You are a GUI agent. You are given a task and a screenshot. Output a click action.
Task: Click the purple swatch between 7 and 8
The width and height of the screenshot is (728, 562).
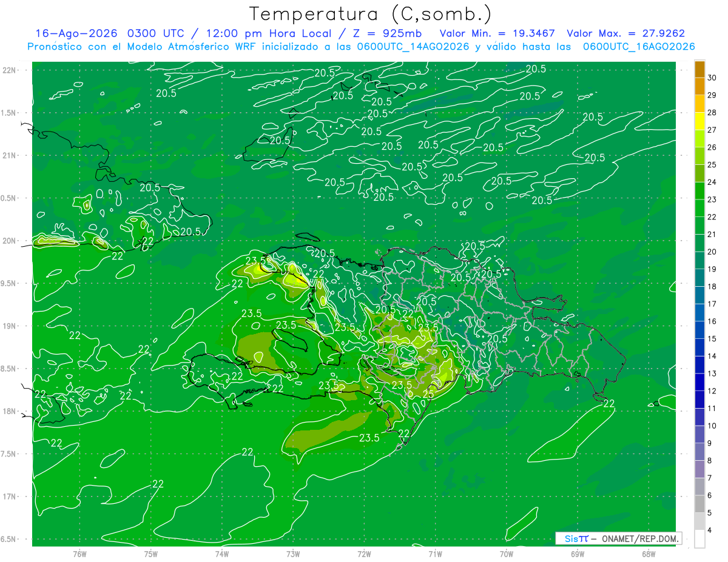[699, 469]
